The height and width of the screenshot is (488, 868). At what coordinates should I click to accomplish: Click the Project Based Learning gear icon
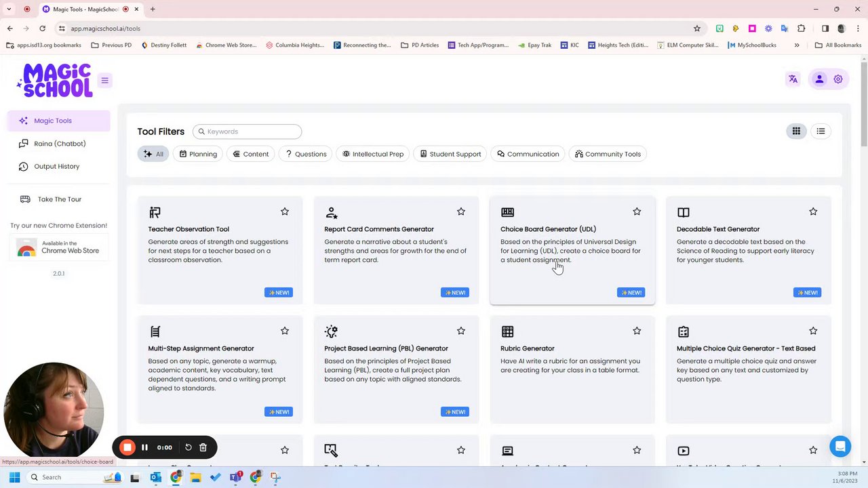(331, 331)
